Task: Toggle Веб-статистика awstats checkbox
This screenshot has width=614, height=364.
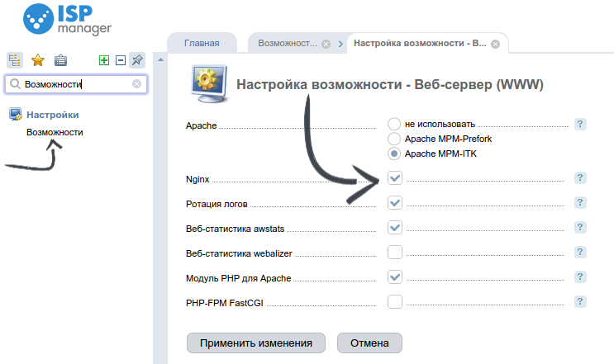Action: click(395, 227)
